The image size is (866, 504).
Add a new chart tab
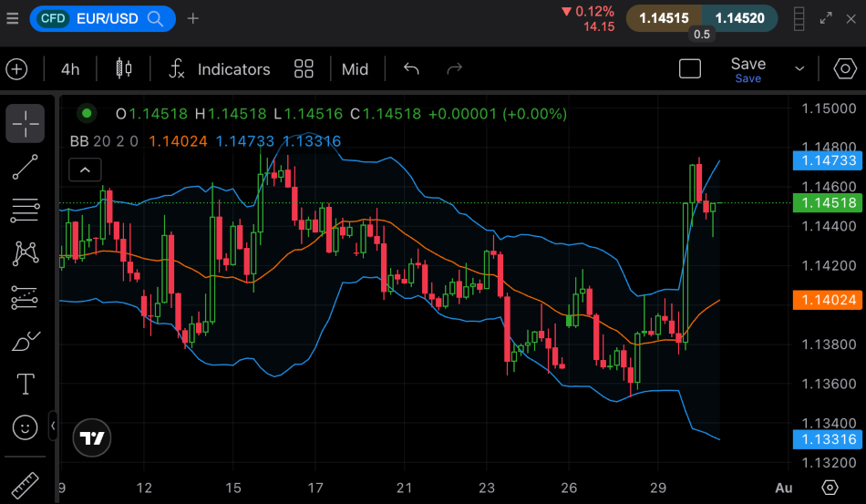[192, 19]
